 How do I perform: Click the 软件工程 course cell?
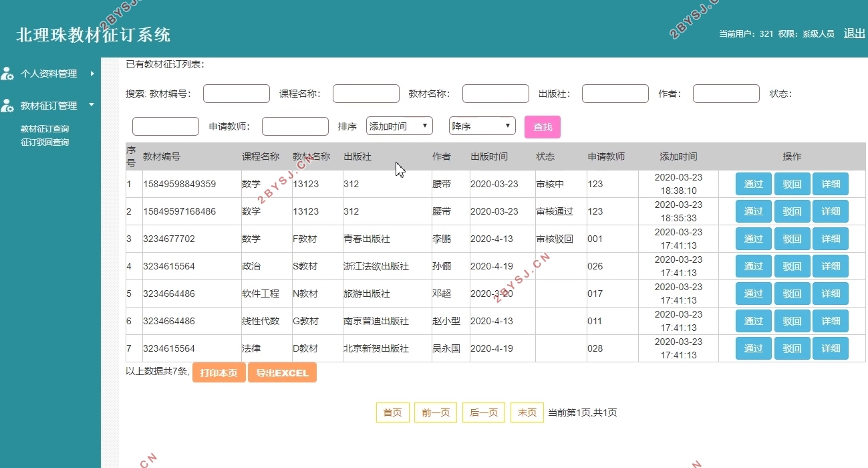[266, 294]
